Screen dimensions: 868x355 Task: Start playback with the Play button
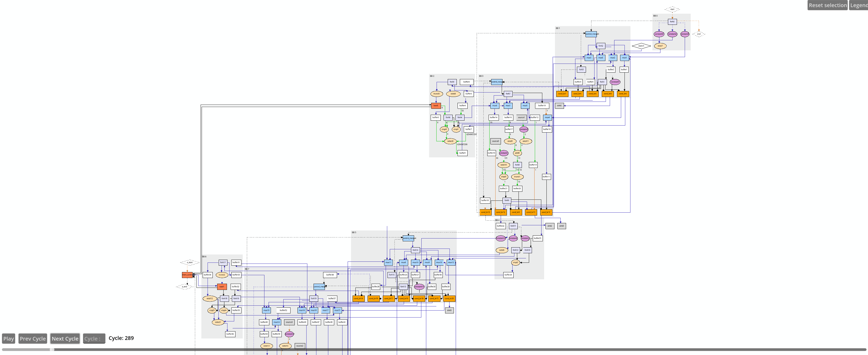point(9,338)
